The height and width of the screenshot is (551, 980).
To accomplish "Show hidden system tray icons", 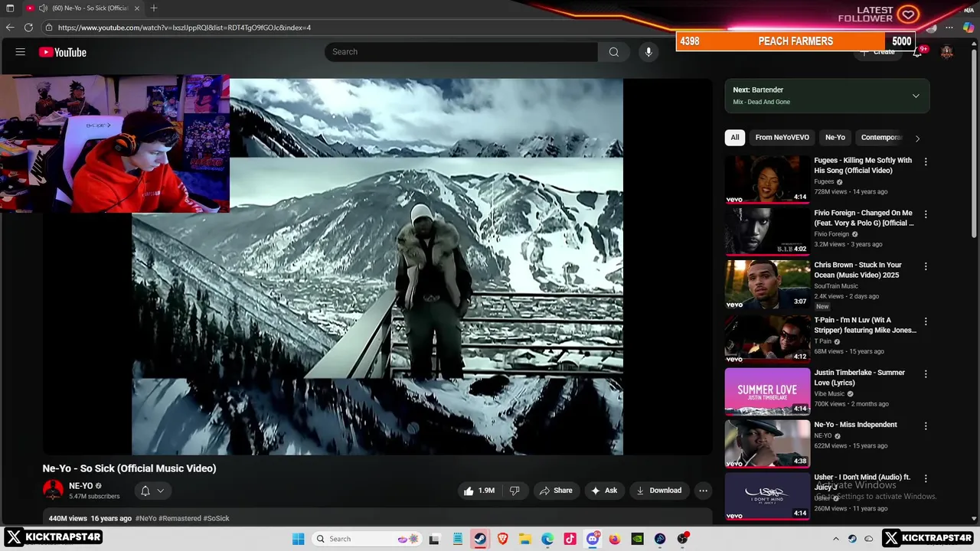I will [835, 539].
